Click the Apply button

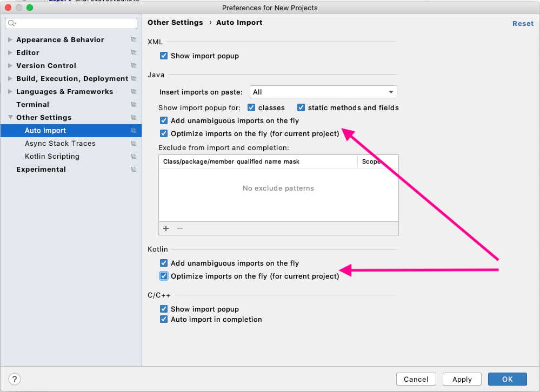tap(462, 379)
